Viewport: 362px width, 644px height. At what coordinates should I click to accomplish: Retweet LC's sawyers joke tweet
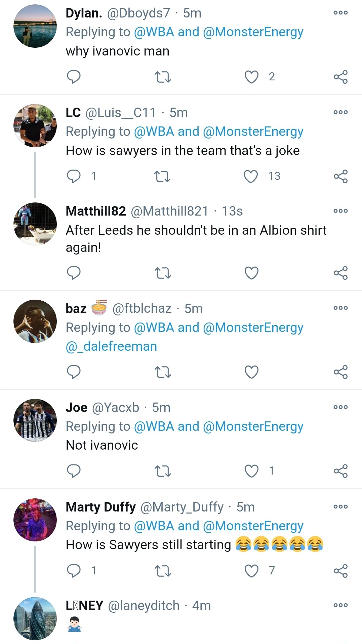pyautogui.click(x=162, y=176)
